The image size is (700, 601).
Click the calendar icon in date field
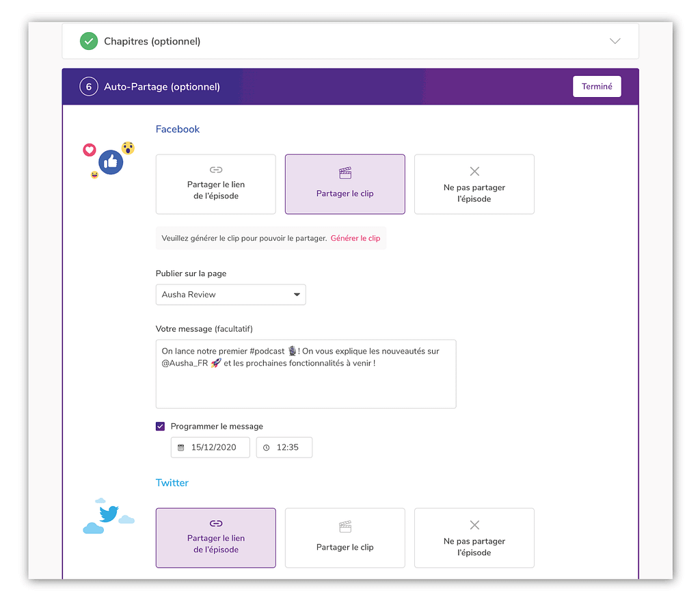[181, 448]
